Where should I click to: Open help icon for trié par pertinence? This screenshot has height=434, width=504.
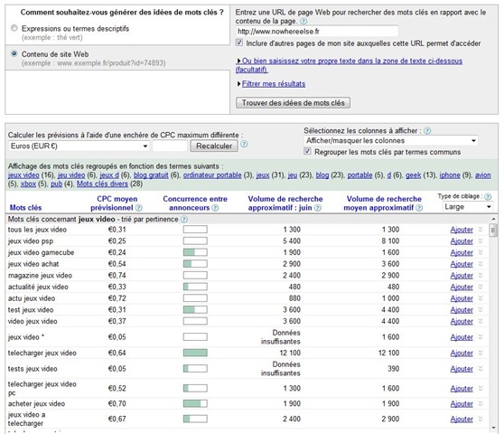[x=184, y=220]
